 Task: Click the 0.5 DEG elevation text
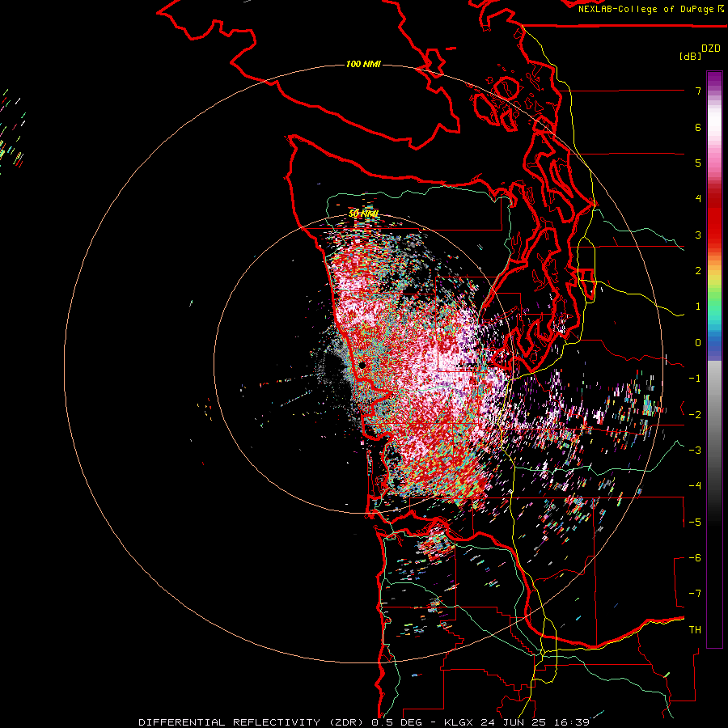(396, 722)
